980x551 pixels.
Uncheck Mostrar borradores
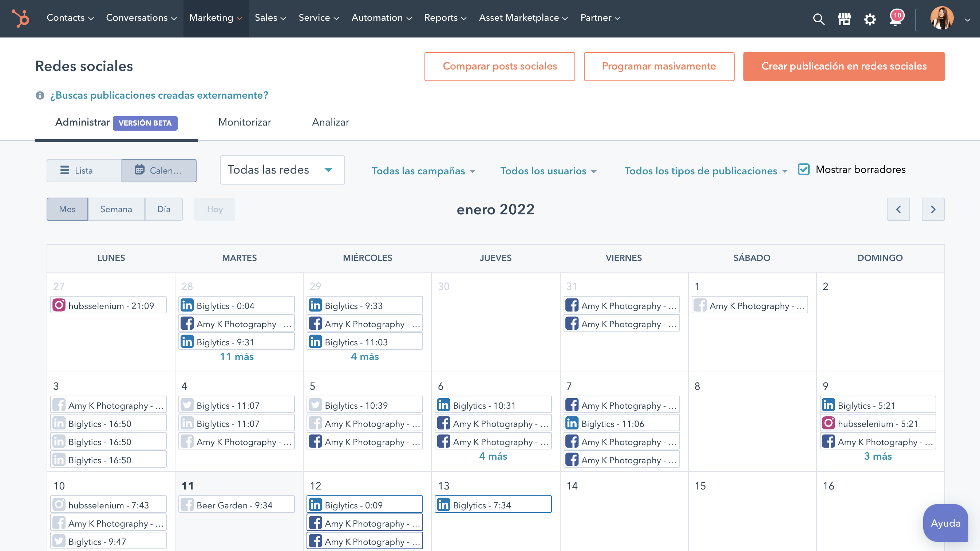803,169
